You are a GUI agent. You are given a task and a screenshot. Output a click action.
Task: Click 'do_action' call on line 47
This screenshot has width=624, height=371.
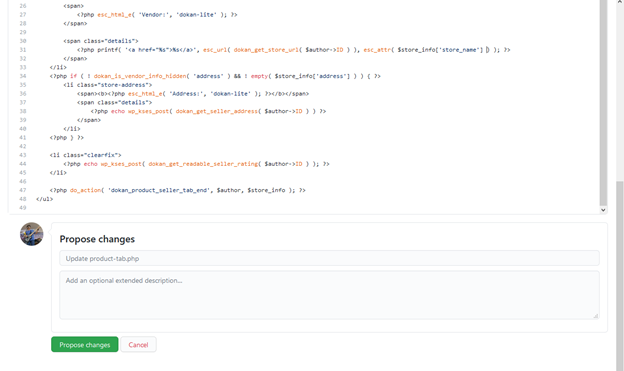(85, 190)
